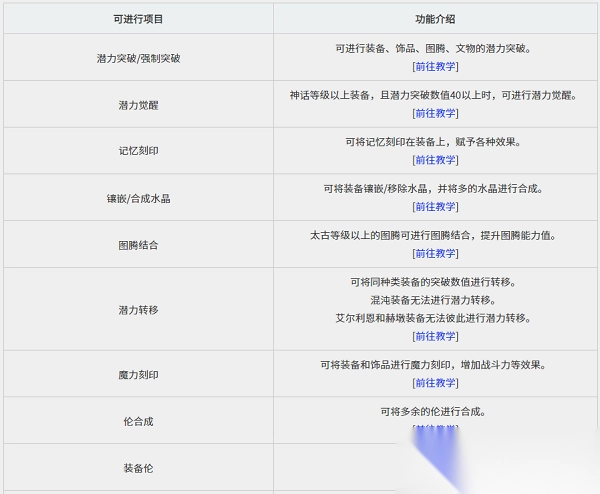Select the 潜力突破/强制突破 row label
The height and width of the screenshot is (494, 600).
click(138, 58)
